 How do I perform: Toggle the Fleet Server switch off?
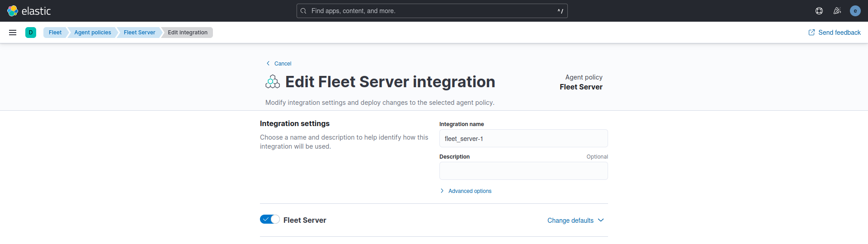270,219
